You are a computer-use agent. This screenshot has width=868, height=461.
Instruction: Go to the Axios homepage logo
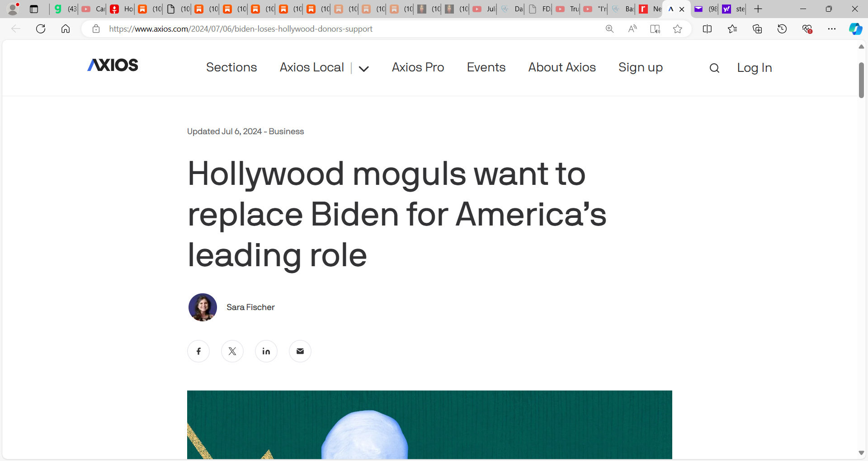[113, 65]
